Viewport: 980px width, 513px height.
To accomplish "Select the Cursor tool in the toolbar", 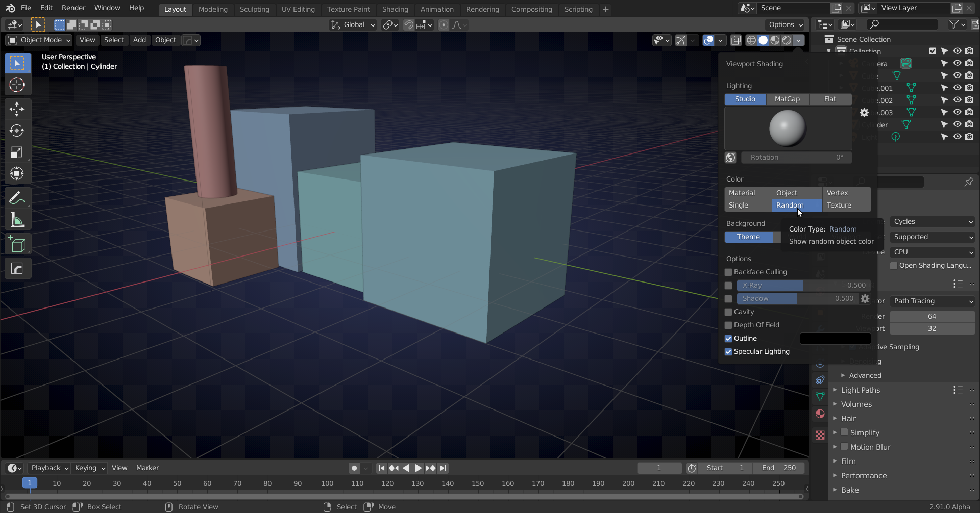I will click(17, 85).
